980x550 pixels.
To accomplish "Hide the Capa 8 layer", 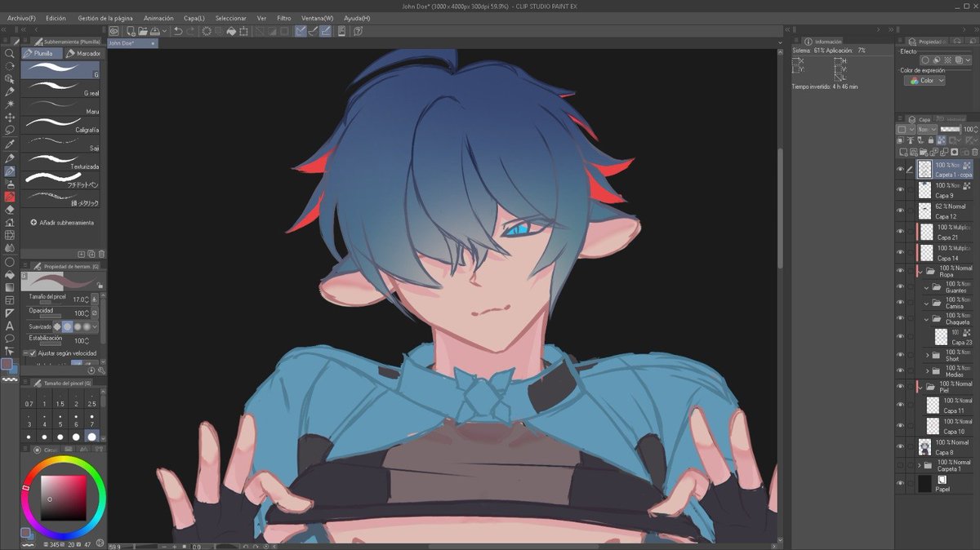I will 901,446.
